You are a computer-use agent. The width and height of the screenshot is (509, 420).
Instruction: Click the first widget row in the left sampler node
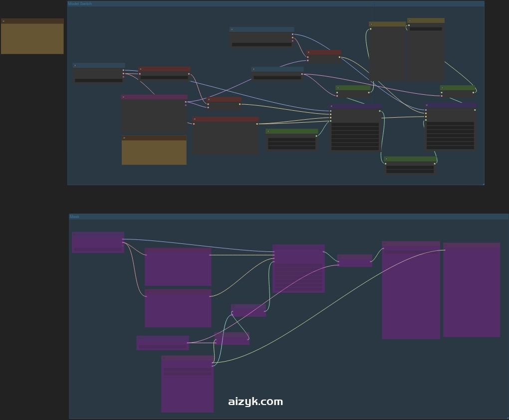click(x=355, y=125)
